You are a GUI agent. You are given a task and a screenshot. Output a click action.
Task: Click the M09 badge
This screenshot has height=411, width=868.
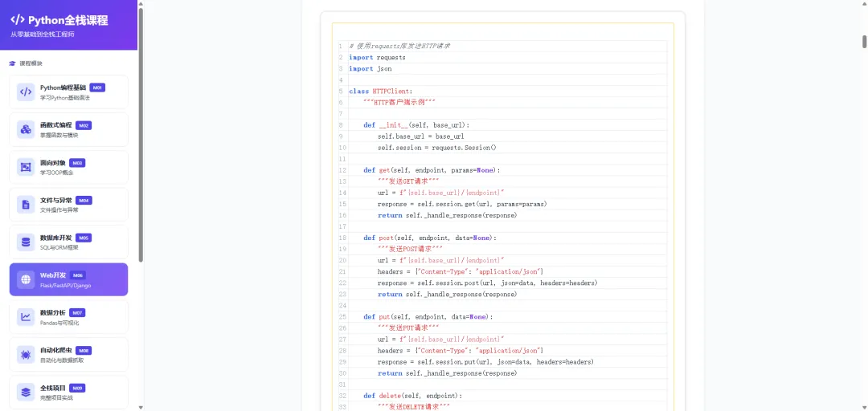pyautogui.click(x=77, y=389)
